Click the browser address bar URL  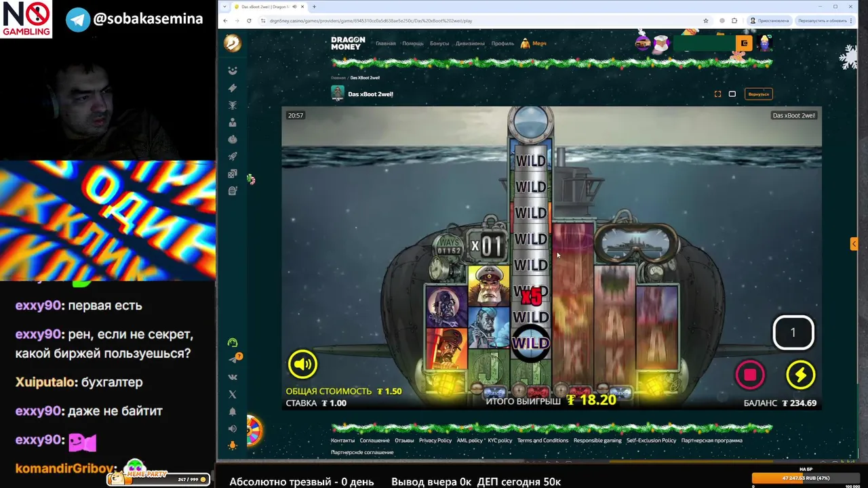click(371, 20)
